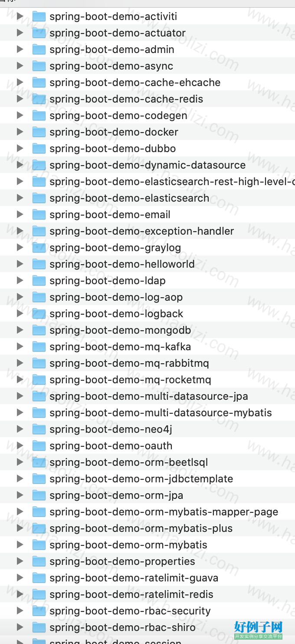The height and width of the screenshot is (644, 295).
Task: Select the spring-boot-demo-dubbo label
Action: (113, 149)
